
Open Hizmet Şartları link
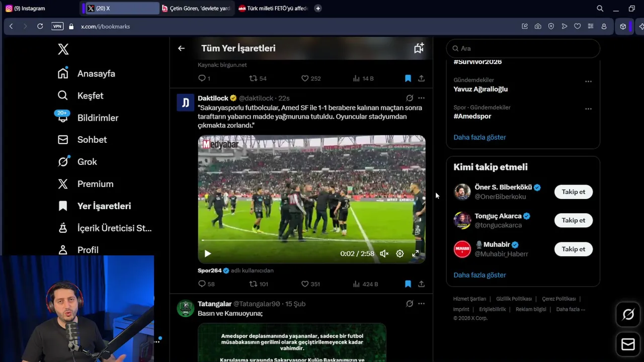(x=469, y=299)
